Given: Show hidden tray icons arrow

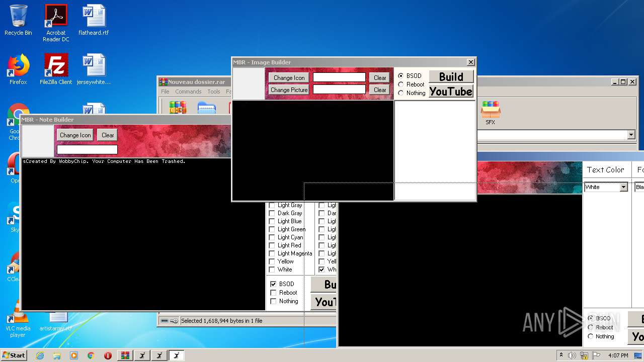Looking at the screenshot, I should click(x=561, y=355).
